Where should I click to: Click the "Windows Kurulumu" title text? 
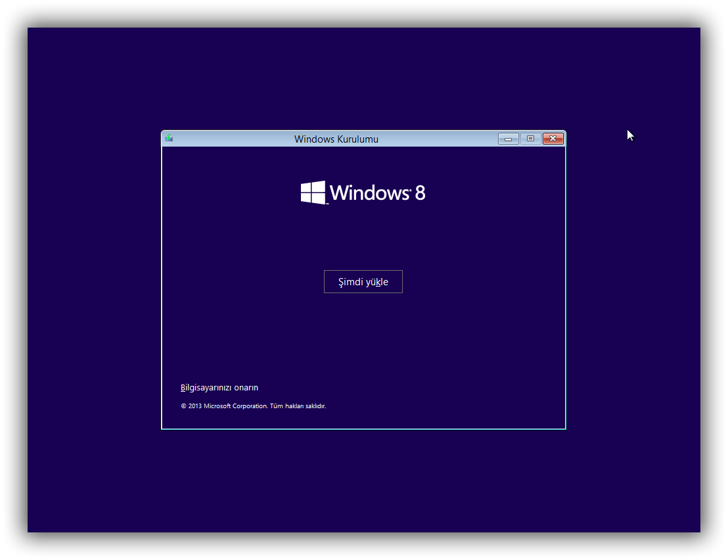coord(336,139)
